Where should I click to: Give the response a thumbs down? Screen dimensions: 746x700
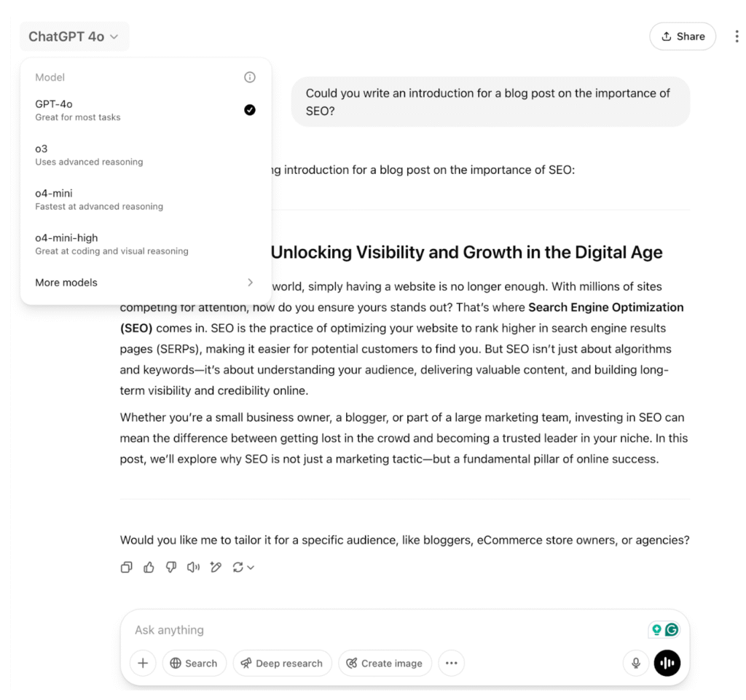171,567
